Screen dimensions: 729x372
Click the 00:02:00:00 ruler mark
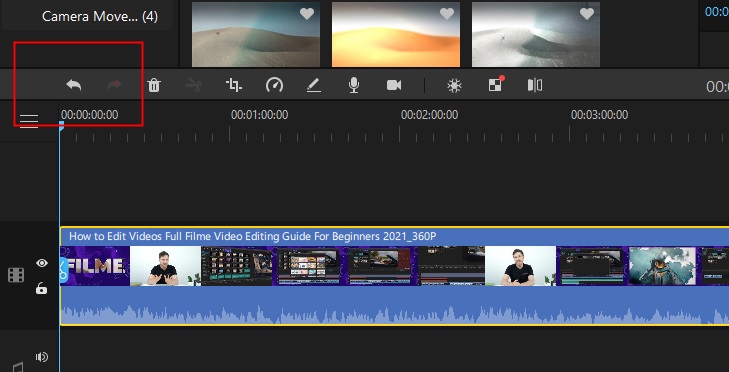click(430, 115)
